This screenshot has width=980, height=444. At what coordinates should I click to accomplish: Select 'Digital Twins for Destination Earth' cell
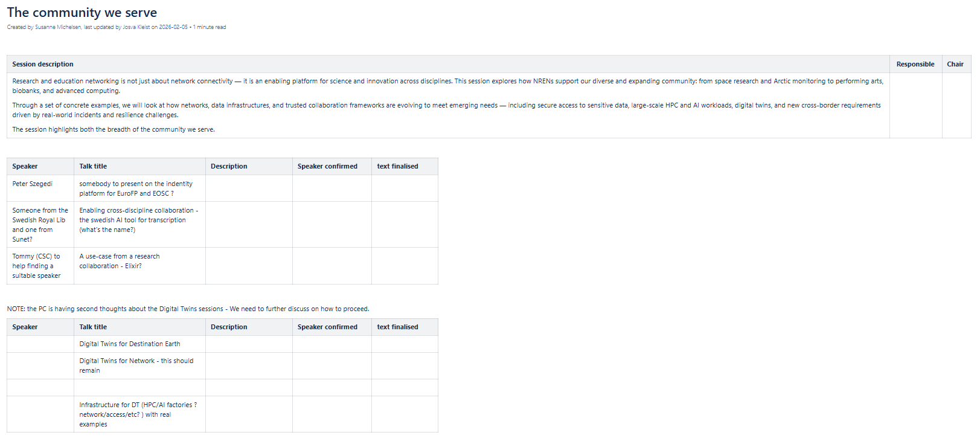point(130,344)
